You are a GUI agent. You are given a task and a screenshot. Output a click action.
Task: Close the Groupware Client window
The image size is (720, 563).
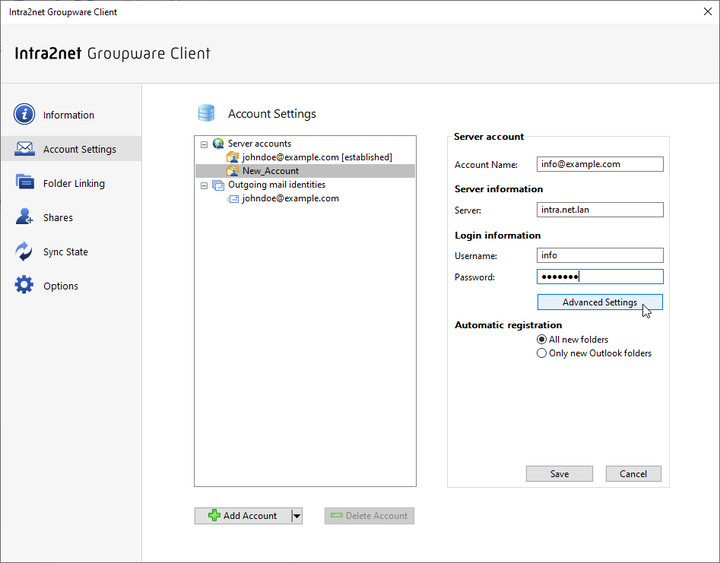tap(708, 11)
